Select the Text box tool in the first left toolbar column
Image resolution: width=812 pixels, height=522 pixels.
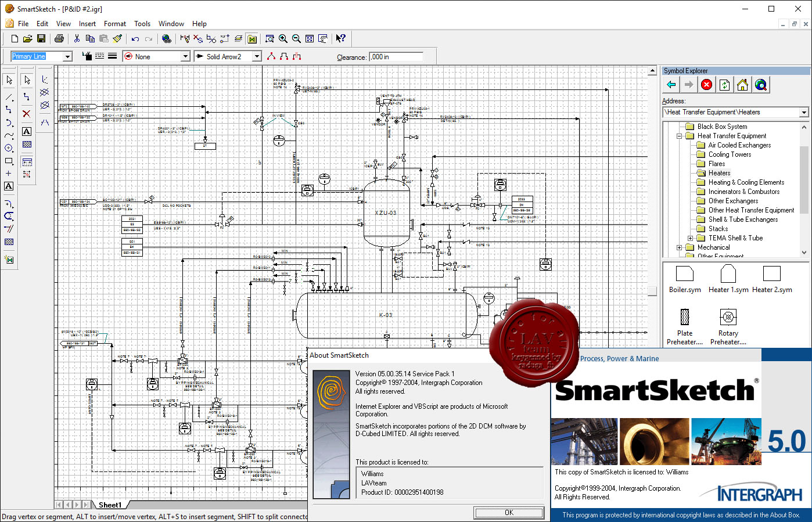tap(9, 186)
